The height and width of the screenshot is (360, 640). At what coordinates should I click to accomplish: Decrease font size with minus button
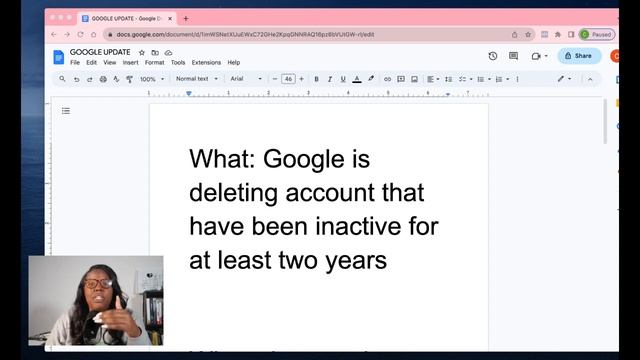[x=275, y=79]
